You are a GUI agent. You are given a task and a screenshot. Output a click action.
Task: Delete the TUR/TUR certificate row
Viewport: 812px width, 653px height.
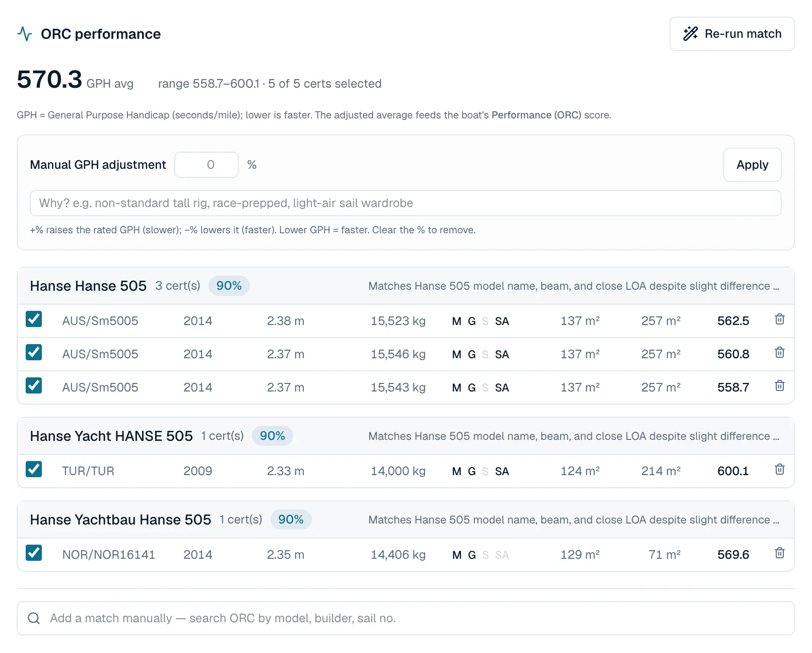779,470
